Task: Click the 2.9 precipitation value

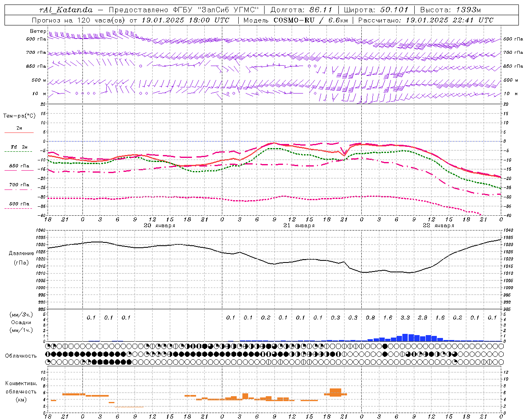Action: 422,318
